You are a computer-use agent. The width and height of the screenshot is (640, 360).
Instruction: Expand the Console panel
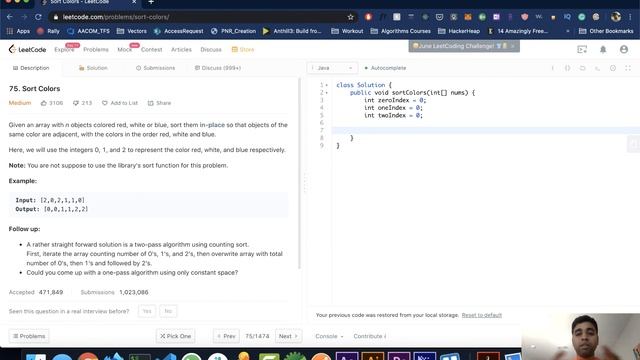click(x=329, y=336)
